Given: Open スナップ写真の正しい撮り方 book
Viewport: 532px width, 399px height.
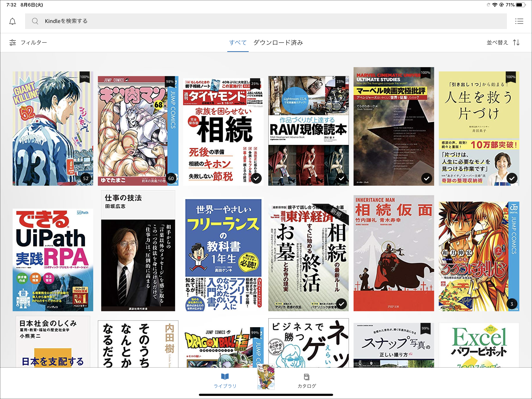Looking at the screenshot, I should coord(394,345).
